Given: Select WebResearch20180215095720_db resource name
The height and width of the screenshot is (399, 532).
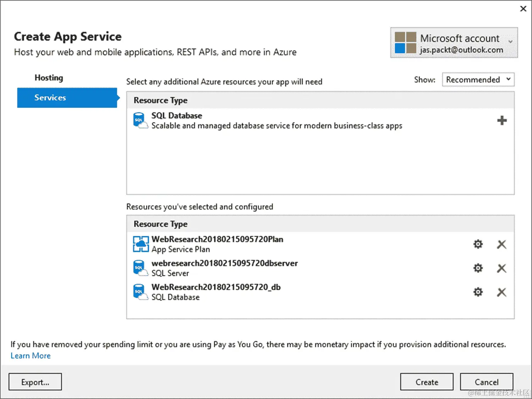Looking at the screenshot, I should 216,287.
